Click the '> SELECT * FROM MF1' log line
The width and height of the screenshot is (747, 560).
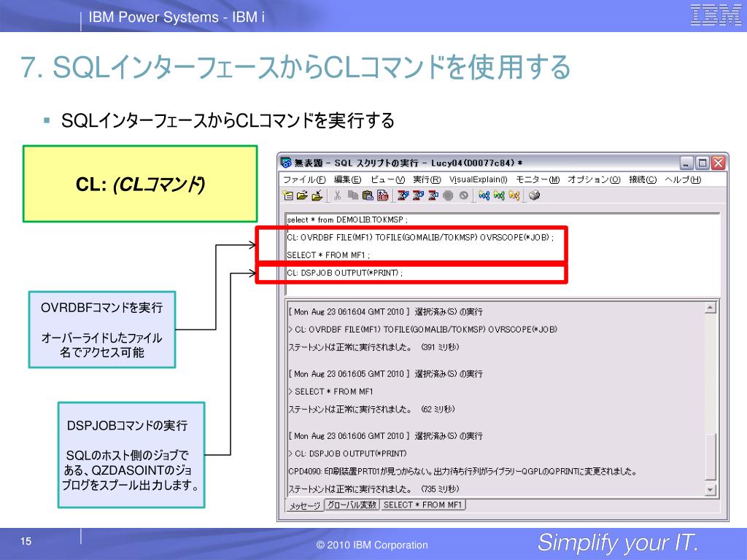330,392
